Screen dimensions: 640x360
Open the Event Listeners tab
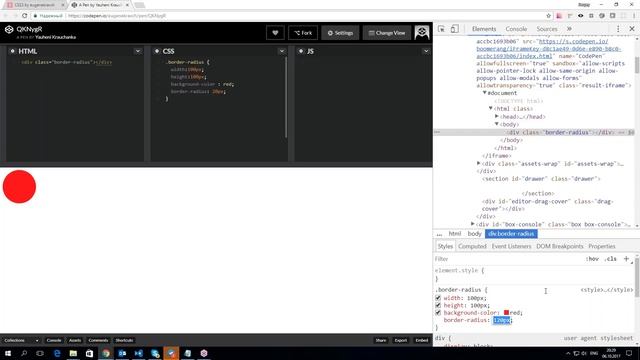point(511,246)
